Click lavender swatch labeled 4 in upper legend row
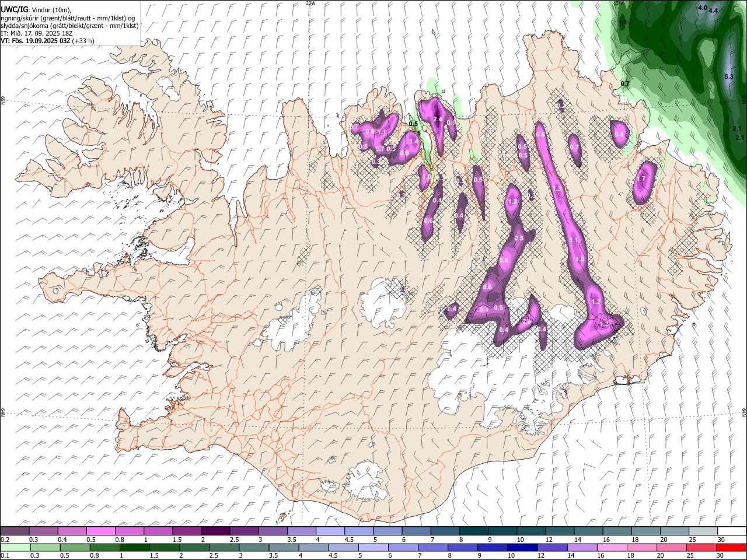 tap(330, 531)
